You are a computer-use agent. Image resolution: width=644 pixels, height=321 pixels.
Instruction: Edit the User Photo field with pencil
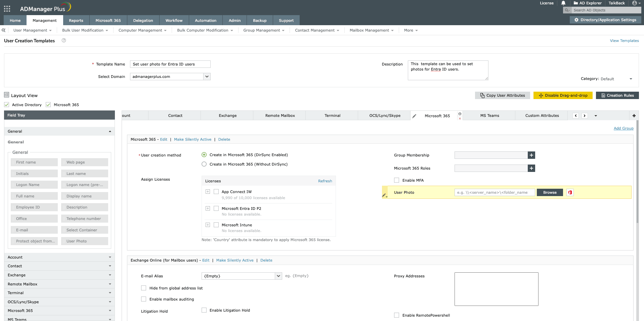(384, 195)
